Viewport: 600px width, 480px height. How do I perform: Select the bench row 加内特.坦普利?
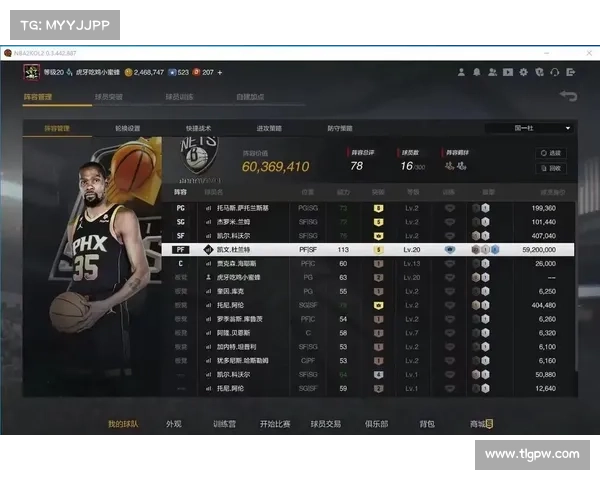pos(368,347)
